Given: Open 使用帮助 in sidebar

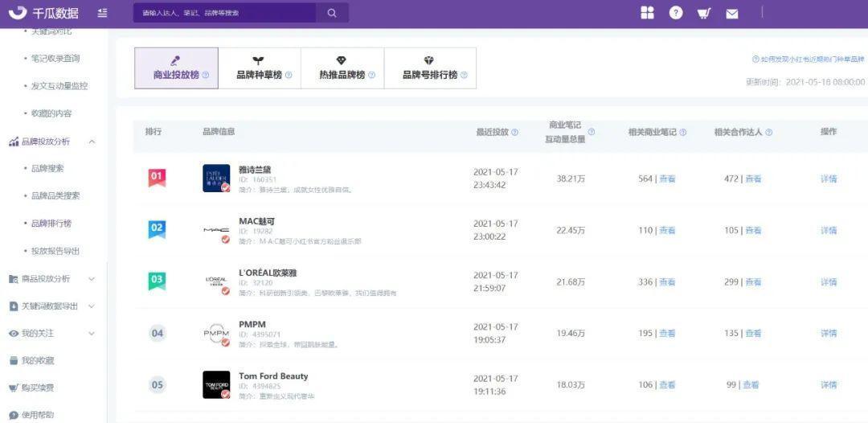Looking at the screenshot, I should click(38, 415).
